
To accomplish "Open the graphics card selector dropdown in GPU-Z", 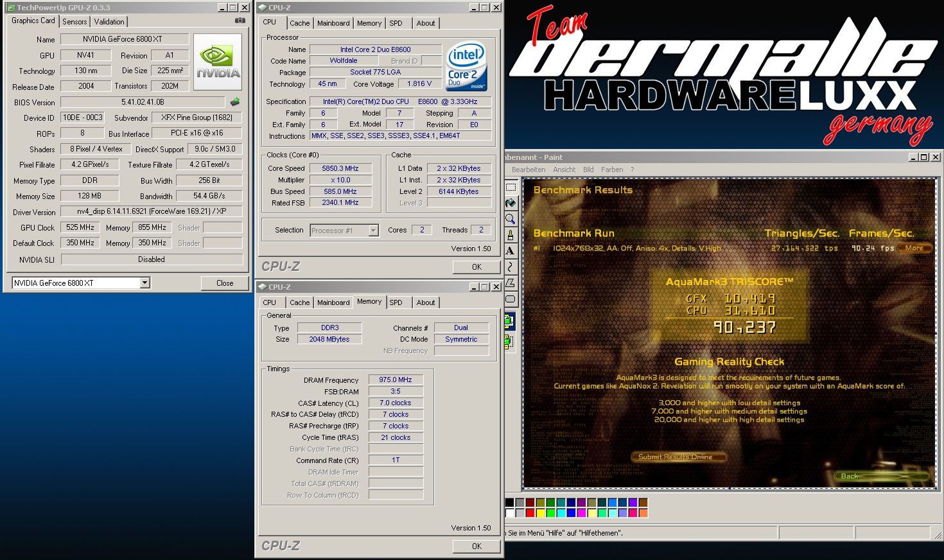I will coord(145,283).
